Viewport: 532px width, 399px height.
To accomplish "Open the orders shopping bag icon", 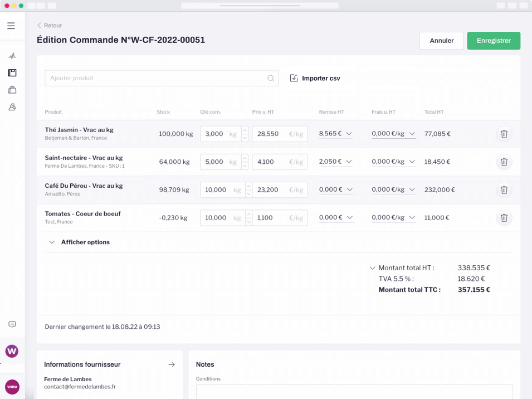I will tap(12, 90).
